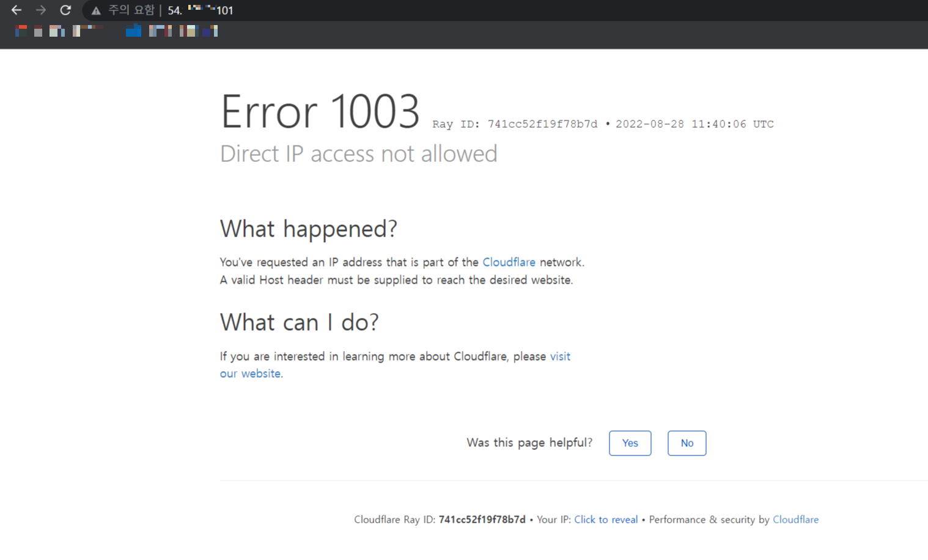Click the 'What can I do?' heading
This screenshot has height=560, width=928.
pyautogui.click(x=300, y=322)
